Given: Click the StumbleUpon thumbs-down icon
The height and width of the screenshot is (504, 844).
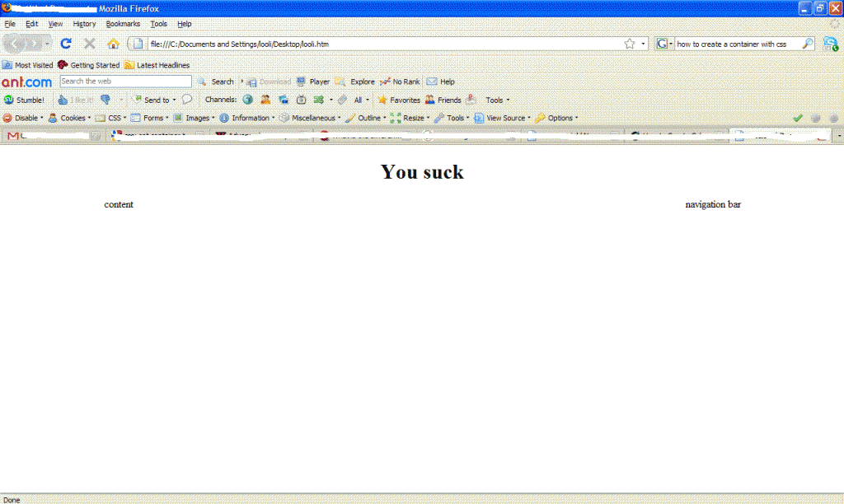Looking at the screenshot, I should 105,100.
